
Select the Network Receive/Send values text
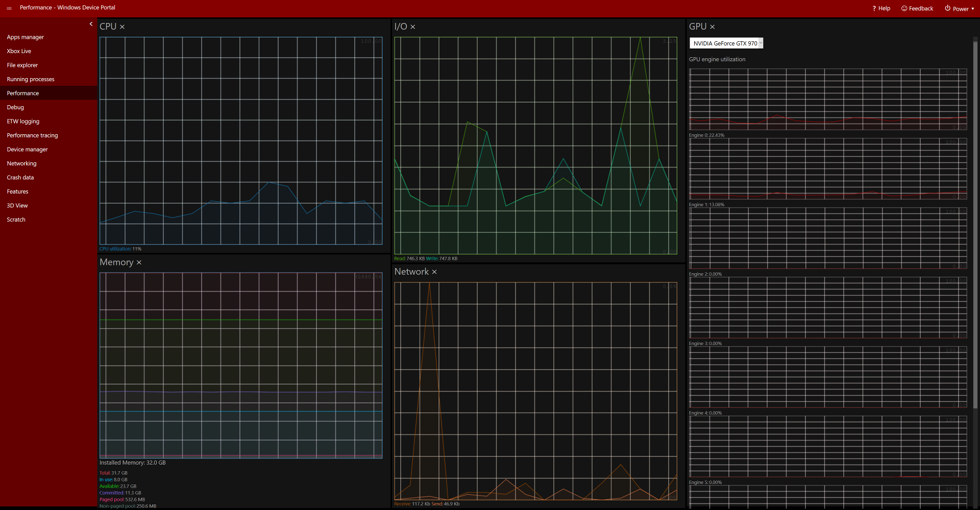(427, 504)
